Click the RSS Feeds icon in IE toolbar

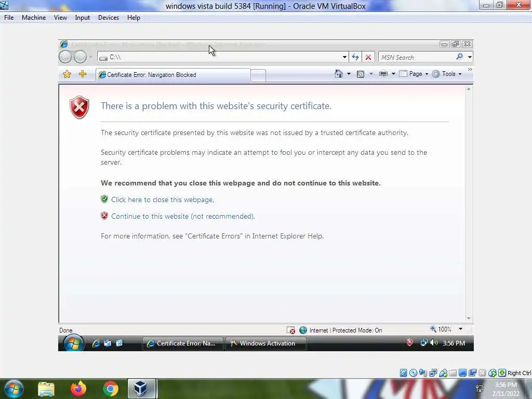pos(361,74)
